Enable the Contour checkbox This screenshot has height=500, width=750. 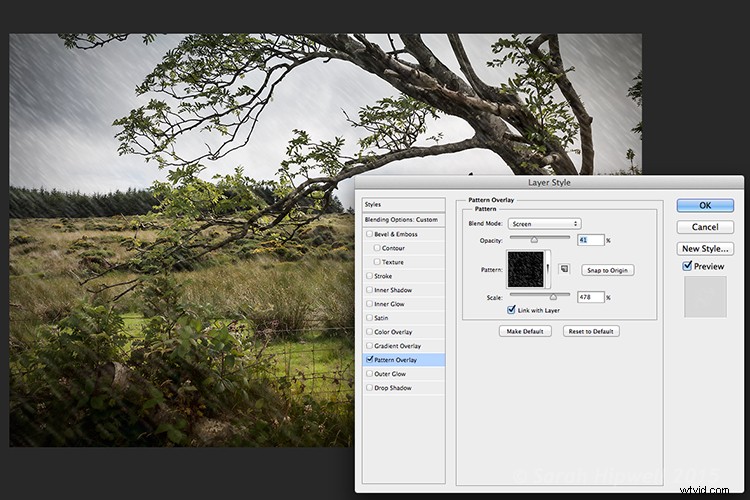coord(377,248)
